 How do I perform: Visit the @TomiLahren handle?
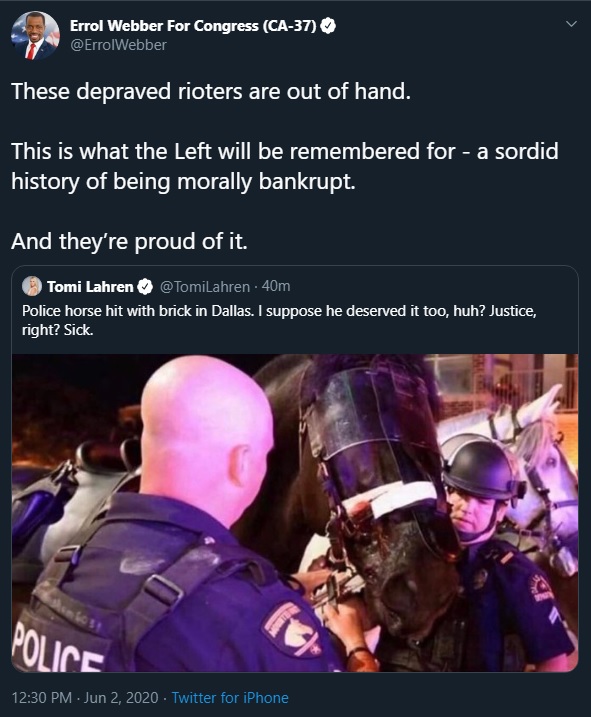(204, 287)
